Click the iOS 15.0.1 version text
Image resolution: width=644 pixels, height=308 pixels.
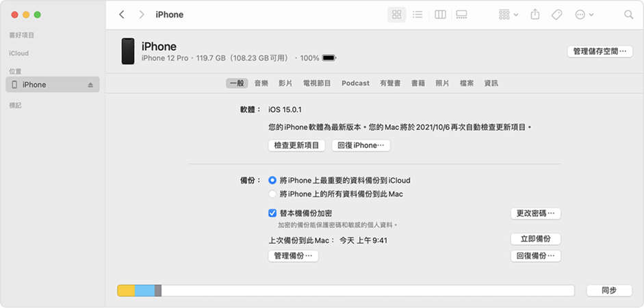285,110
